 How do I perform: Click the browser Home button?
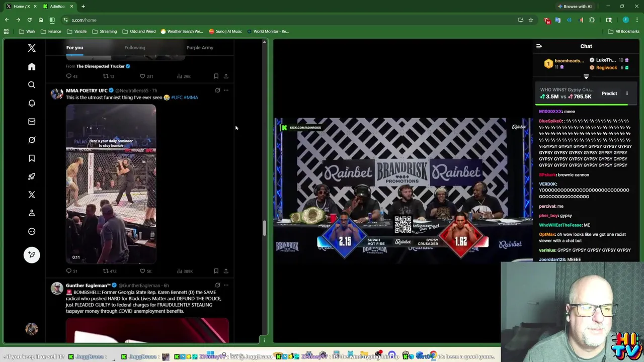pyautogui.click(x=41, y=20)
